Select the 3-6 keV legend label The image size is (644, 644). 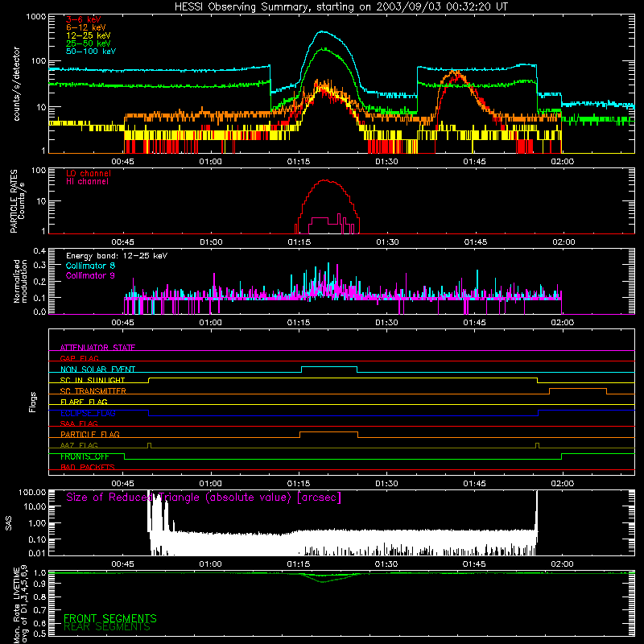pos(84,19)
